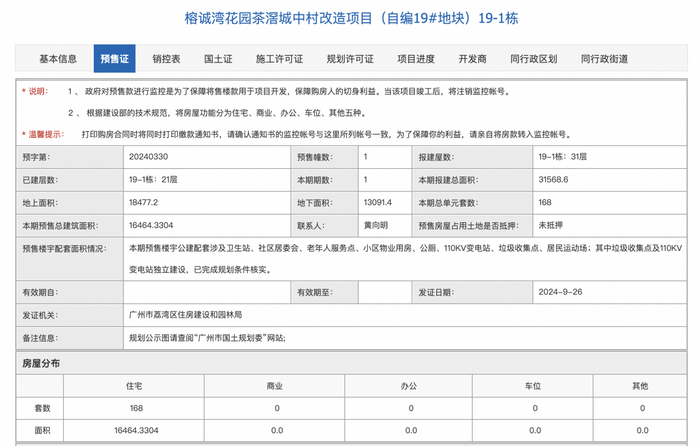
Task: Open the 同行政区划 tab
Action: (x=533, y=58)
